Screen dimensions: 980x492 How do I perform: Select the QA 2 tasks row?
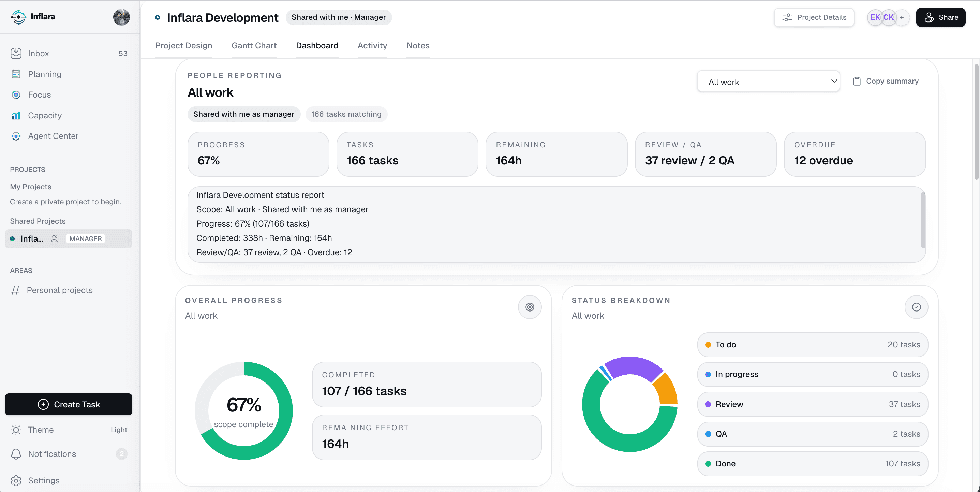pos(813,434)
